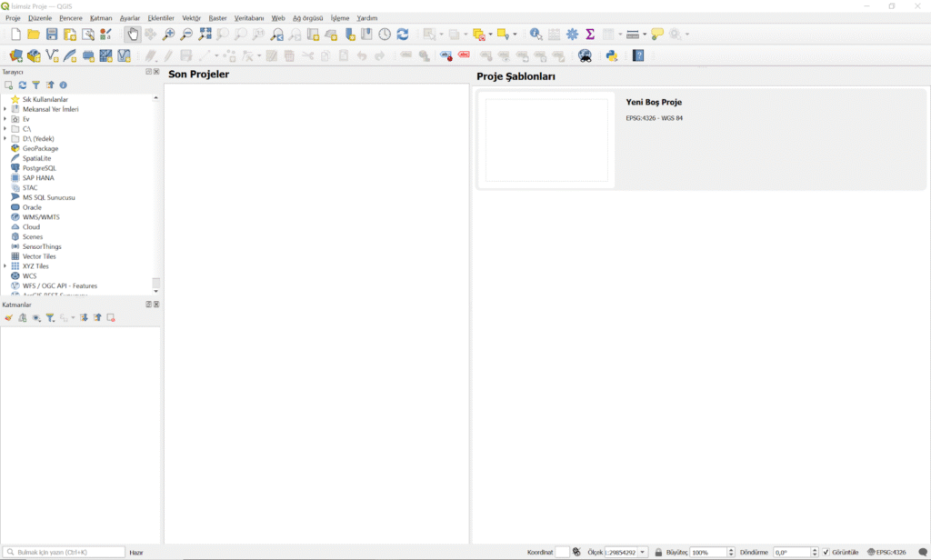
Task: Click the Büyüteç magnifier spin box arrows
Action: tap(730, 552)
